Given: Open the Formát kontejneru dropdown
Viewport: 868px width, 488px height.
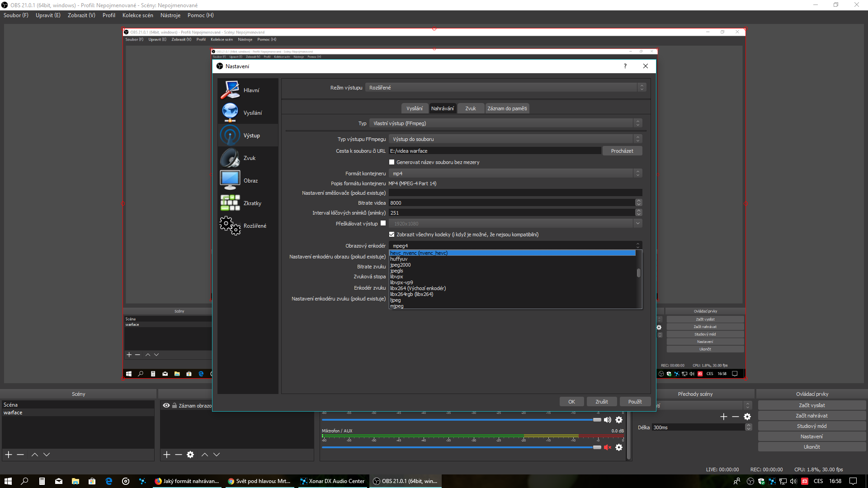Looking at the screenshot, I should [x=514, y=174].
